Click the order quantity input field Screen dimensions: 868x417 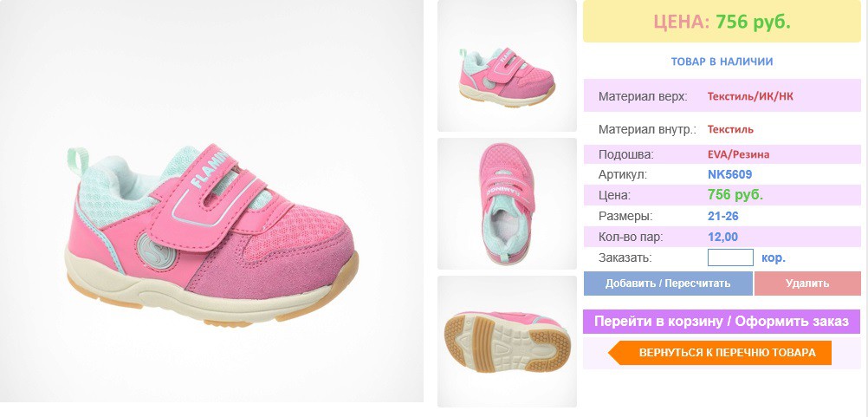730,257
